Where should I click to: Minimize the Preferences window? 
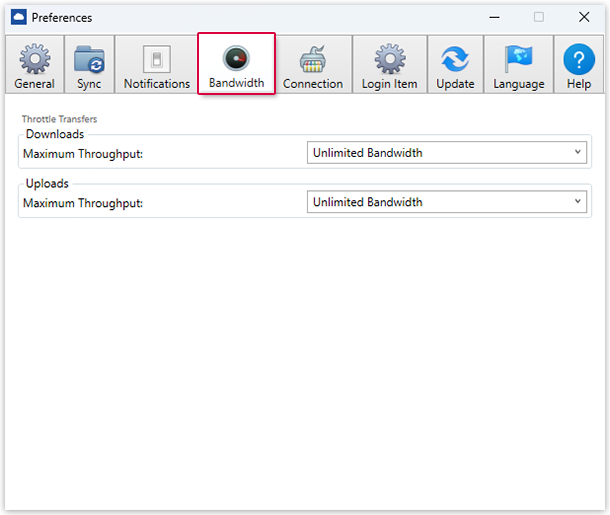(493, 17)
